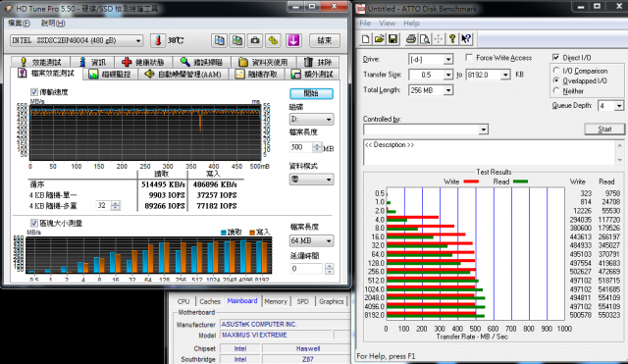Open the 資訊 info tab in HD Tune
This screenshot has height=364, width=628.
[x=92, y=62]
